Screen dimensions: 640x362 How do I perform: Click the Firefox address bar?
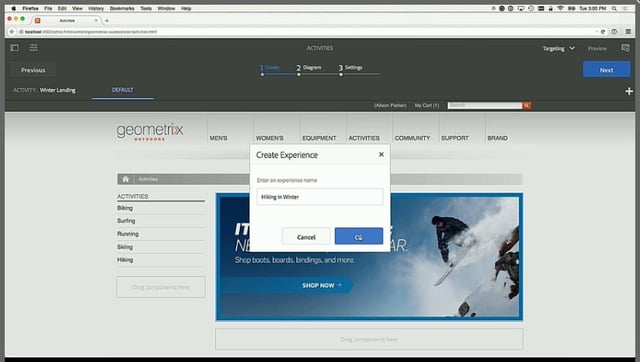click(x=306, y=31)
